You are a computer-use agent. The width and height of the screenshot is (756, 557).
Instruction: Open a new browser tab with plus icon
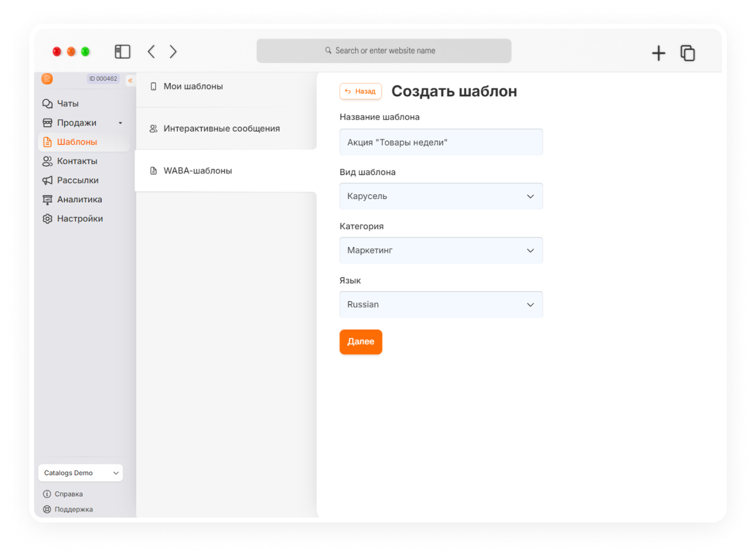659,53
